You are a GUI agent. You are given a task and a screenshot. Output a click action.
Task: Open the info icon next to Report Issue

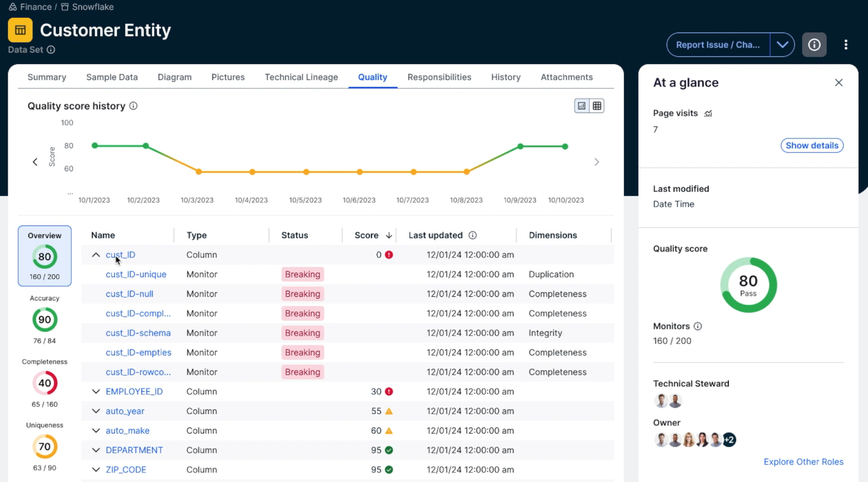point(814,45)
